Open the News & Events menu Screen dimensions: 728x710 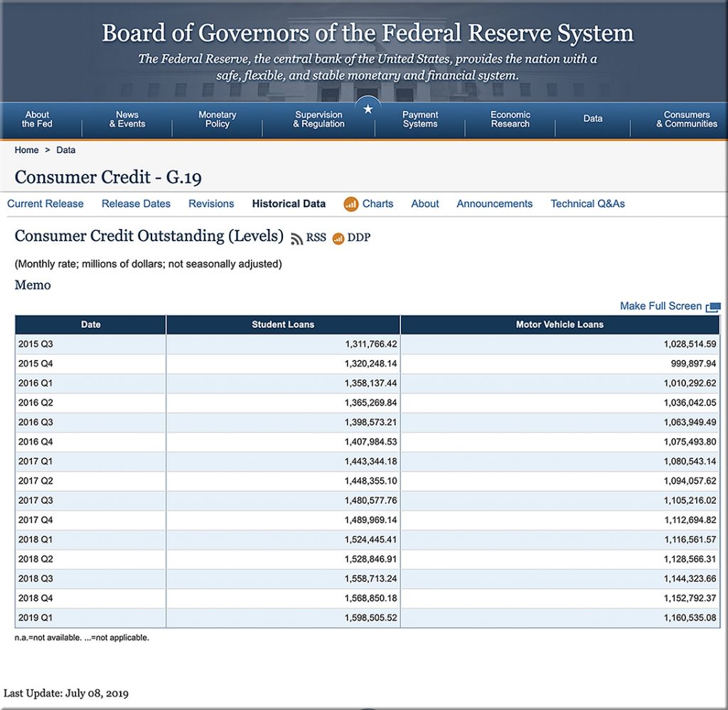127,120
